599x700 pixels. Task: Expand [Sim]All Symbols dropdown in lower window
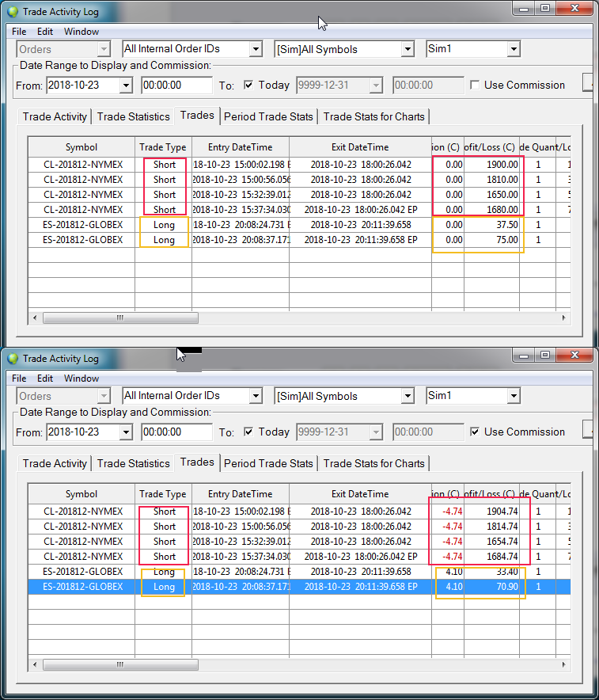(x=408, y=396)
